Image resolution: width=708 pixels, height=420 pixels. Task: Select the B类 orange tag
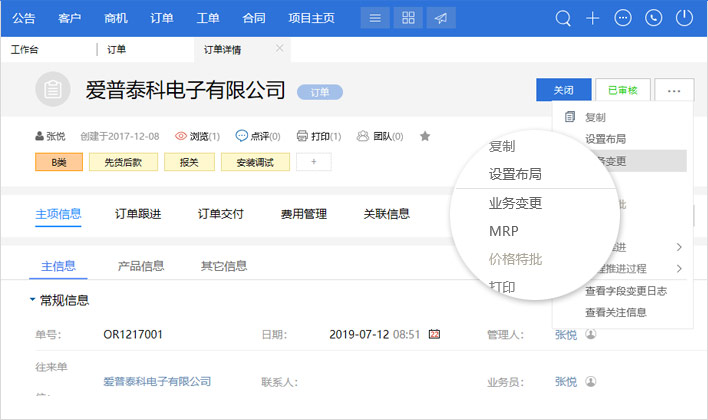point(59,161)
